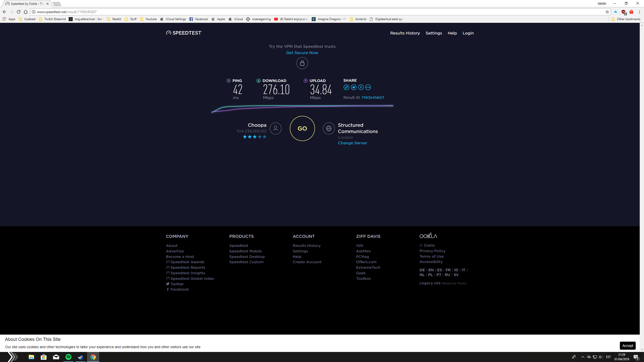Open Results History in top navigation
This screenshot has width=644, height=362.
click(405, 33)
